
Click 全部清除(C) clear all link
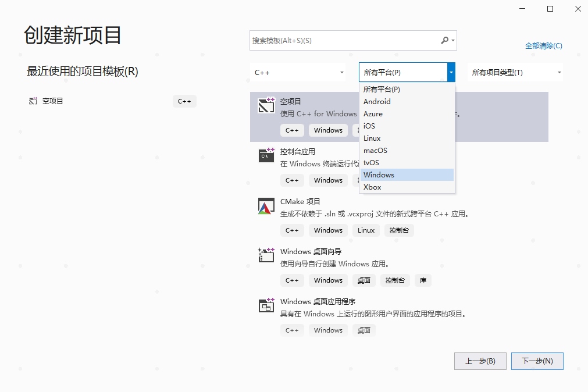click(x=543, y=46)
